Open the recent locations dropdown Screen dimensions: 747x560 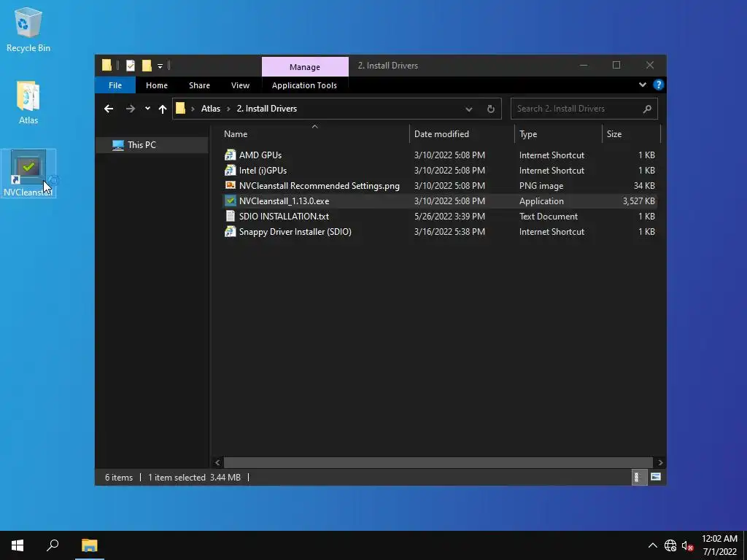147,109
